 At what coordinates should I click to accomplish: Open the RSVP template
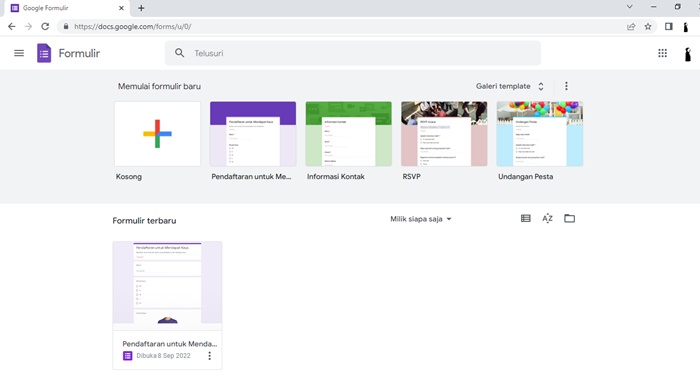click(x=444, y=134)
